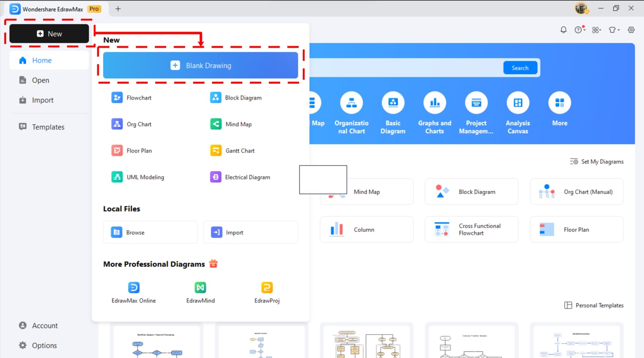The height and width of the screenshot is (358, 644).
Task: Open the notifications bell icon
Action: 564,30
